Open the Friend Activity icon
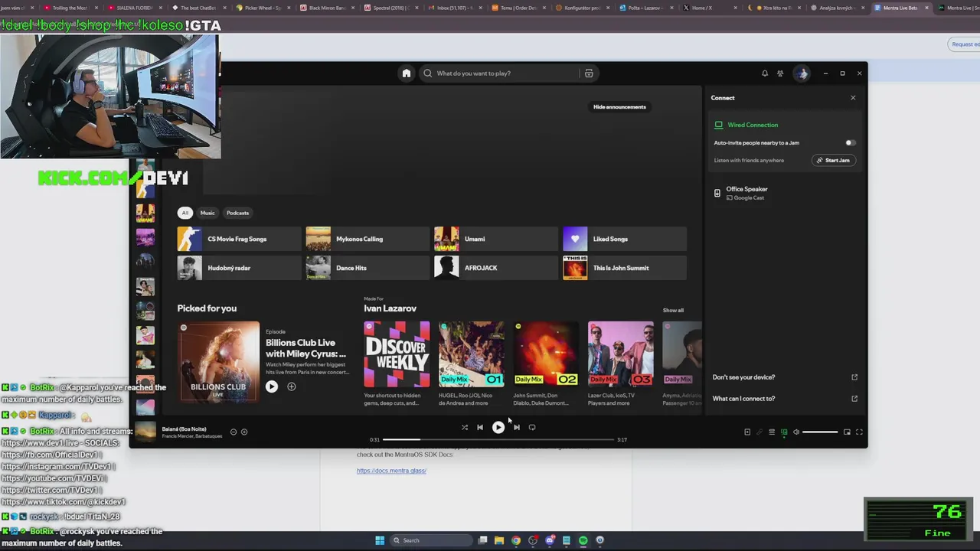This screenshot has height=551, width=980. (780, 73)
